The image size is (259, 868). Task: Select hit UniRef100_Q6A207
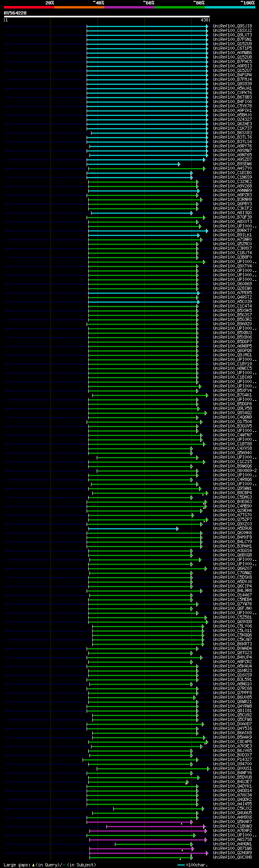click(x=232, y=568)
